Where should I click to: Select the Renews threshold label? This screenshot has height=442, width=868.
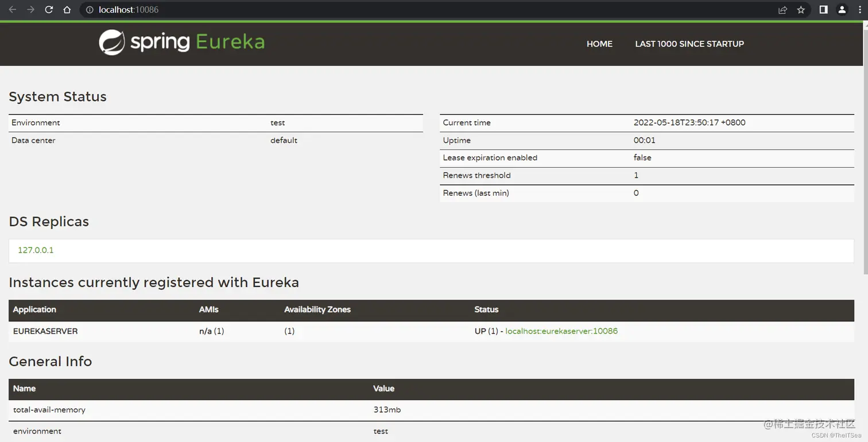tap(476, 176)
